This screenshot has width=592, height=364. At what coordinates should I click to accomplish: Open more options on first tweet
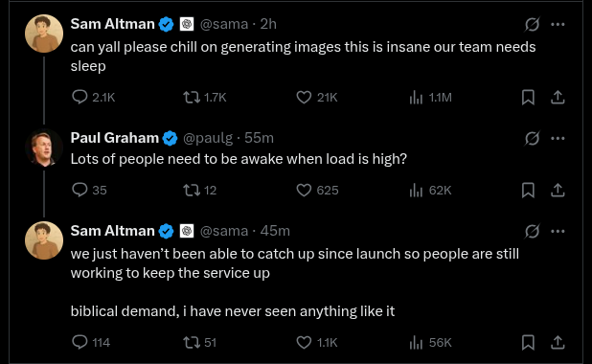558,25
